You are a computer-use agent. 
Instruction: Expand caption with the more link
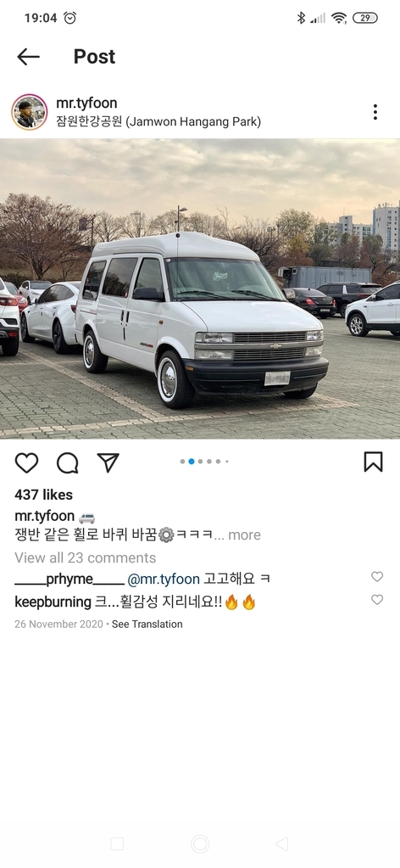[x=244, y=535]
